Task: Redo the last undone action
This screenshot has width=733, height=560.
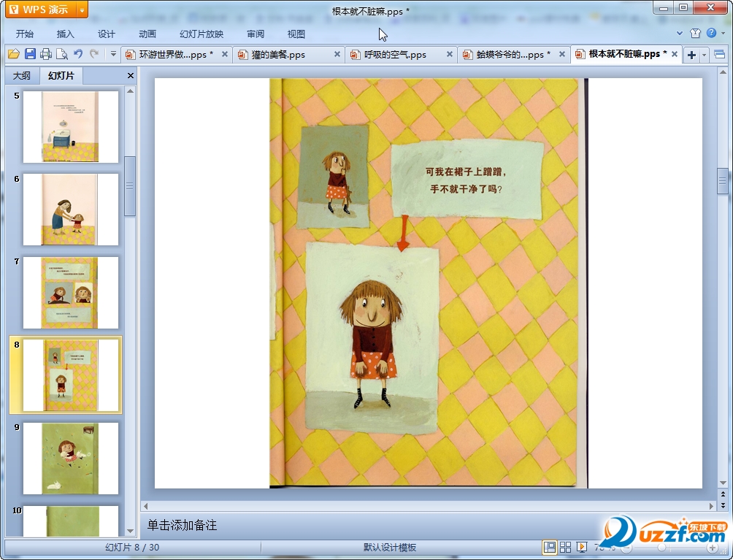Action: 94,54
